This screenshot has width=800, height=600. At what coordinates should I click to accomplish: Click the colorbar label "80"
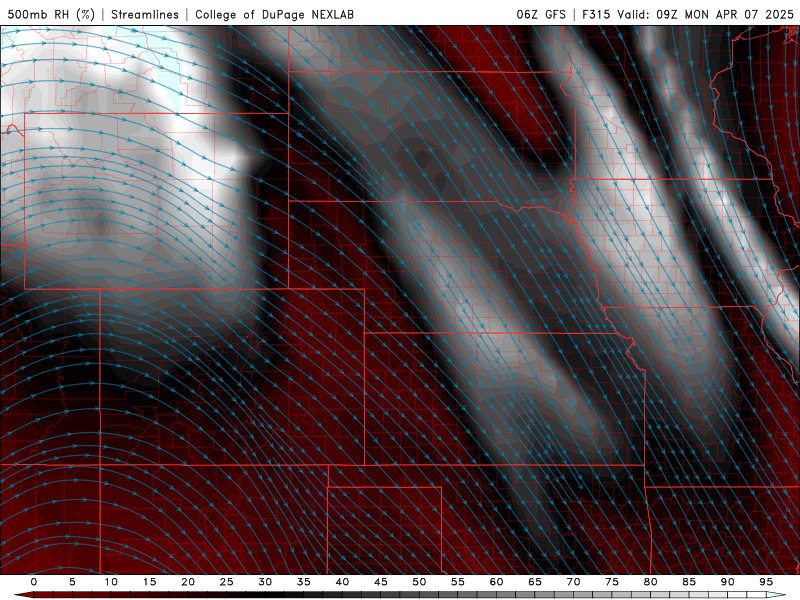[651, 582]
